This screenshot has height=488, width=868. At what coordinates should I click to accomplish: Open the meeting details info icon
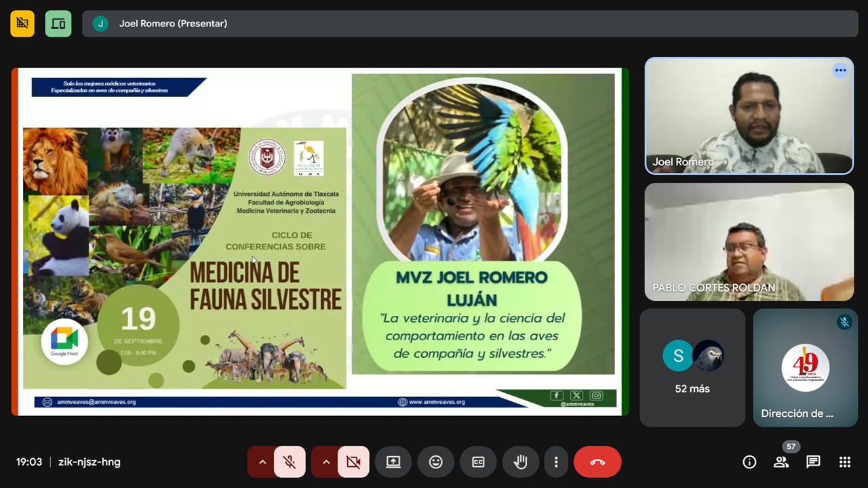click(x=749, y=462)
